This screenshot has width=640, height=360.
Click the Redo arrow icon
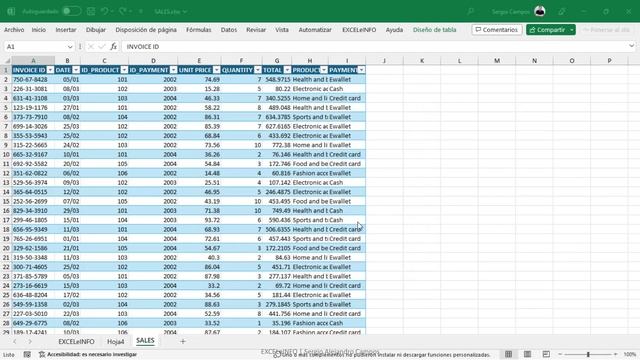click(x=122, y=11)
